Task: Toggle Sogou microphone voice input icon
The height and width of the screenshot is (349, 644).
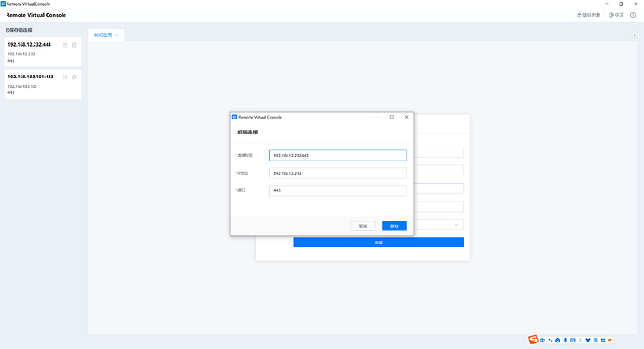Action: [566, 340]
